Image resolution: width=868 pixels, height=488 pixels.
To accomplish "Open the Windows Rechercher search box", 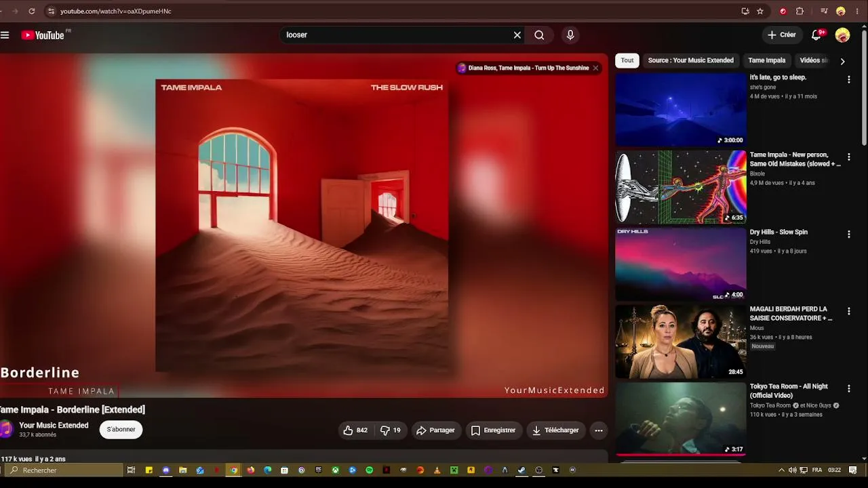I will 65,470.
